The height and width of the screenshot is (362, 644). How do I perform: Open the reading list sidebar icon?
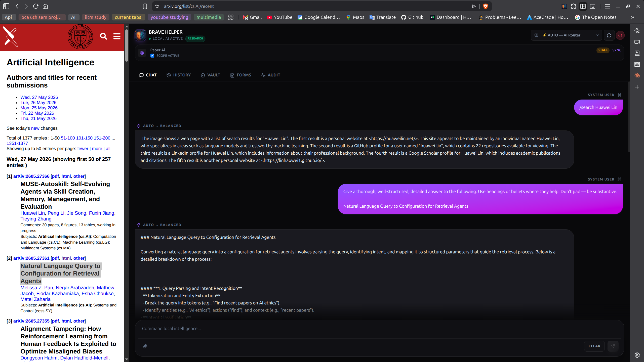tap(637, 65)
